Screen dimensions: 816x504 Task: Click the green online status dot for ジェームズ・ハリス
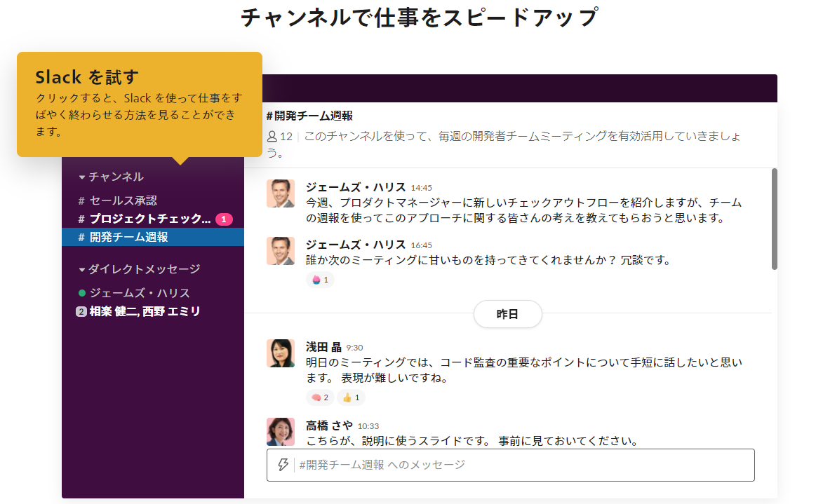(81, 293)
